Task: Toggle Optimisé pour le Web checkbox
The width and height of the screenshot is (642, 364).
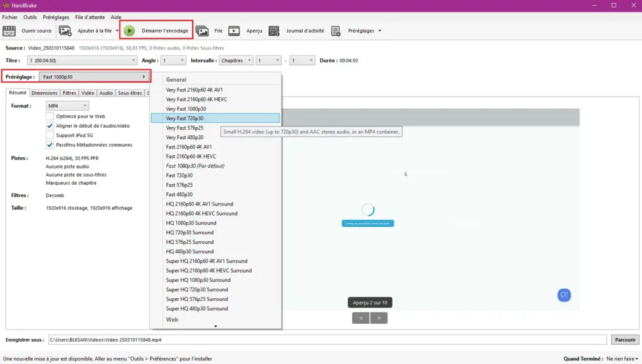Action: [x=50, y=116]
